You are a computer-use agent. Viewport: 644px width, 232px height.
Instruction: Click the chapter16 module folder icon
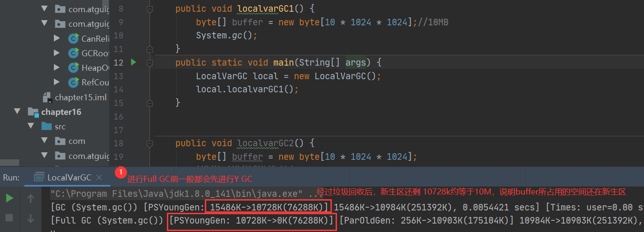point(33,112)
